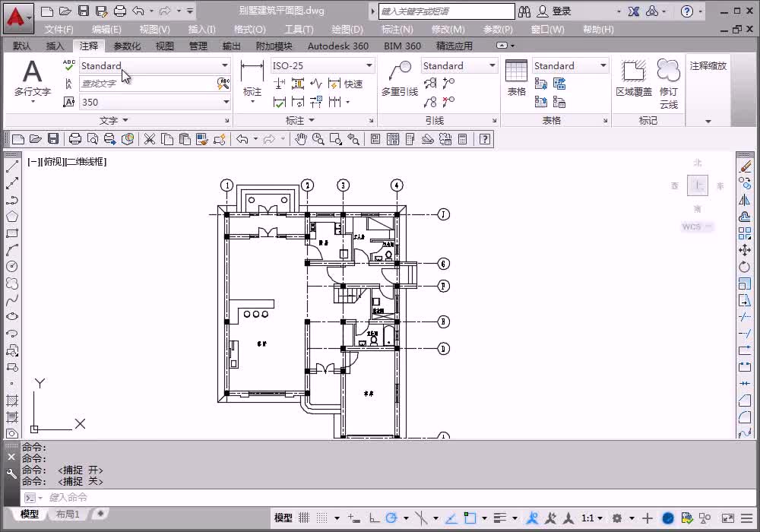Switch to the 插入 ribbon tab

pyautogui.click(x=55, y=46)
